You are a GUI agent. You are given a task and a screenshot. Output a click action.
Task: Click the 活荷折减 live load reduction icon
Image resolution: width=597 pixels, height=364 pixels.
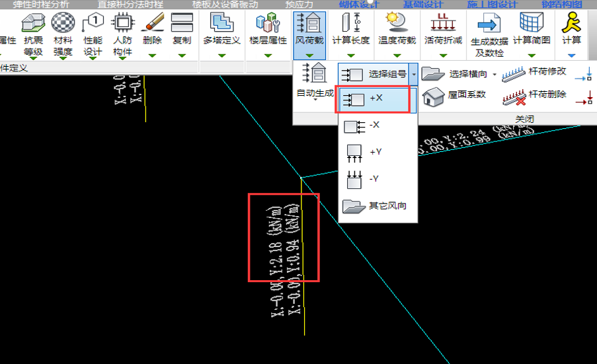(443, 23)
